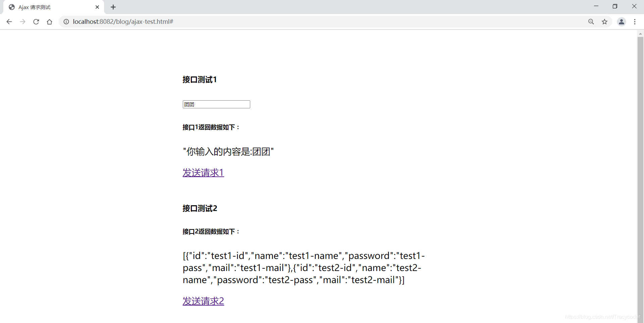Open Chrome's three-dot menu
Screen dimensions: 644x323
[x=635, y=22]
